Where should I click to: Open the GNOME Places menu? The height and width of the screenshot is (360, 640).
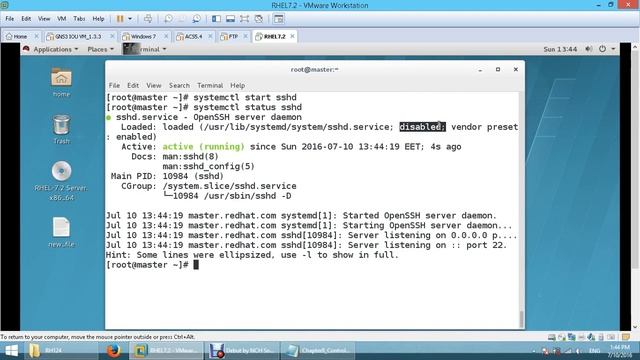click(100, 49)
